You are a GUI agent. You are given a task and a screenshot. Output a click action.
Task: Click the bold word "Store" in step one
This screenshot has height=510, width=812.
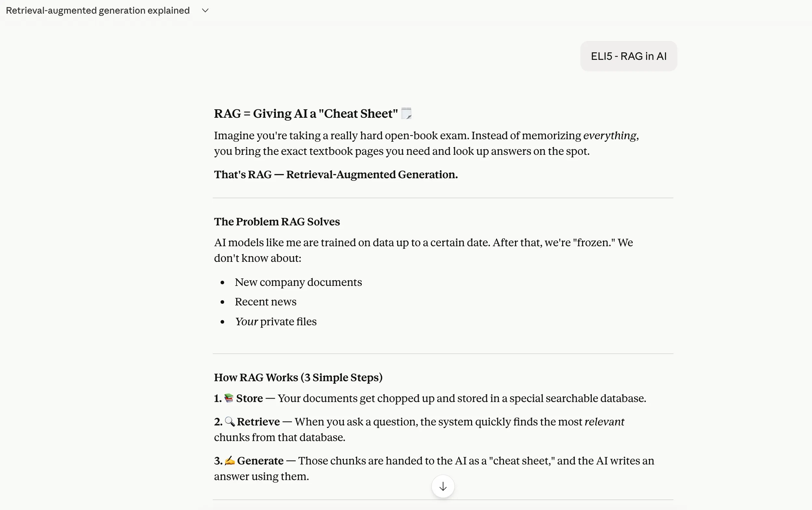click(249, 398)
